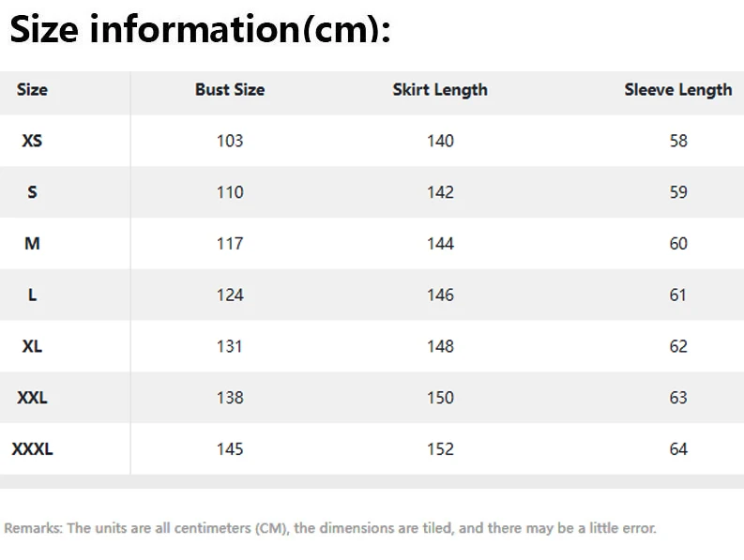Click the skirt length value 148
The height and width of the screenshot is (560, 744).
pyautogui.click(x=440, y=346)
